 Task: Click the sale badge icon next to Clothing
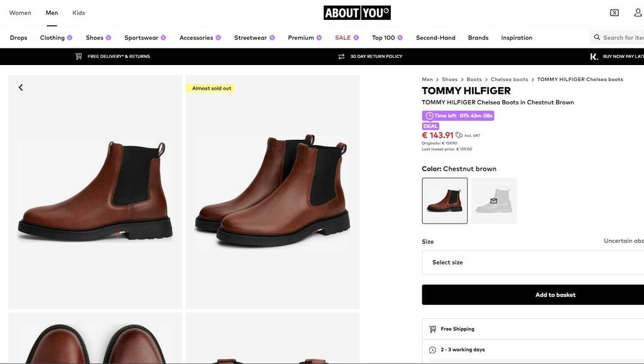(70, 38)
